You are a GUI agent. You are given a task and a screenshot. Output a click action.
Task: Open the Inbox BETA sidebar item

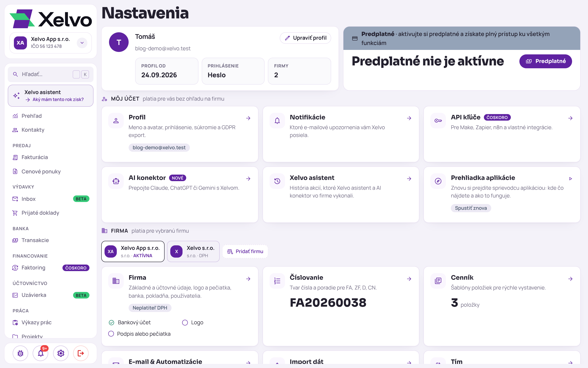tap(51, 199)
